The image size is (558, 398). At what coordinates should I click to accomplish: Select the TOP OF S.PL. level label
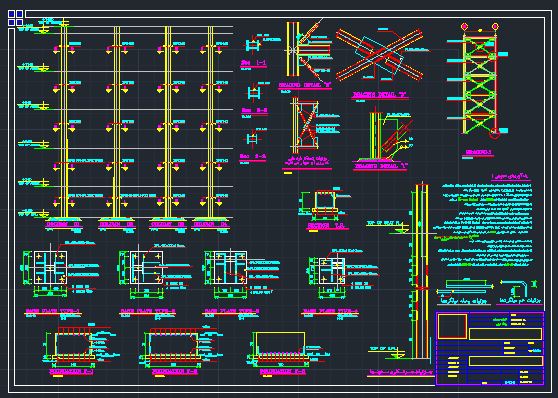[x=384, y=349]
